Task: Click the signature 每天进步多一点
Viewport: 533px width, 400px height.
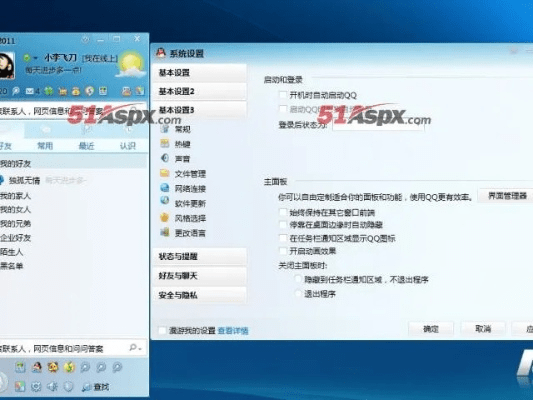Action: tap(53, 70)
